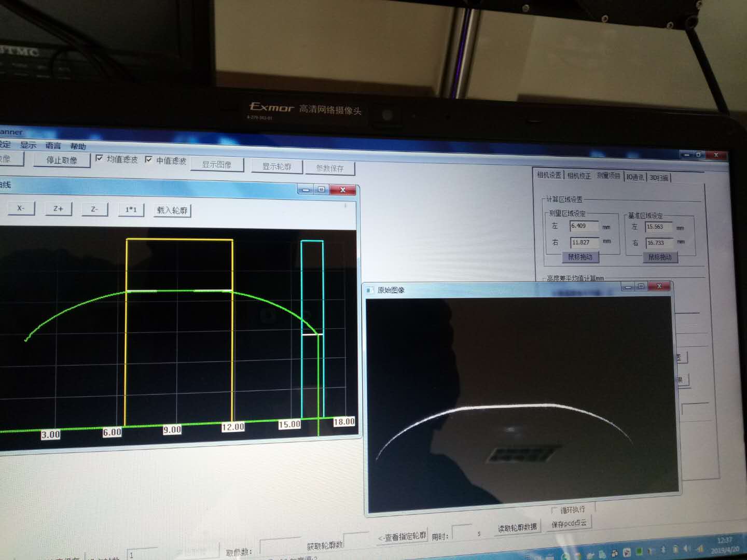The image size is (747, 560).
Task: Open the 语言 language menu
Action: pos(53,146)
